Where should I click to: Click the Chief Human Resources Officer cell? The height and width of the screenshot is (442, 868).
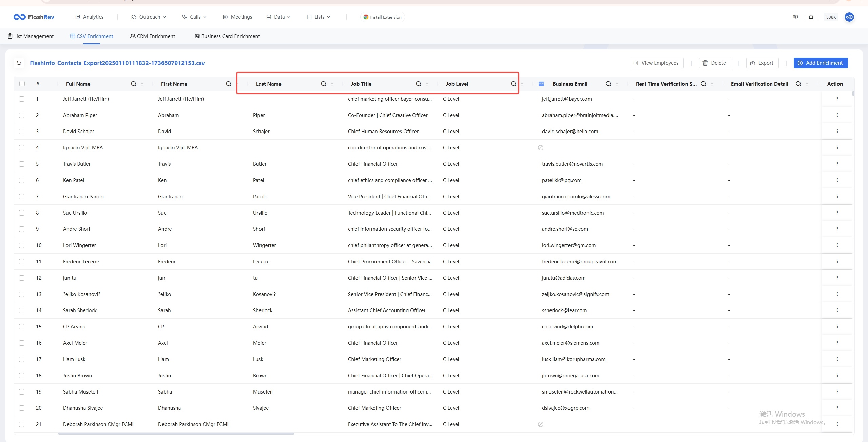tap(383, 132)
